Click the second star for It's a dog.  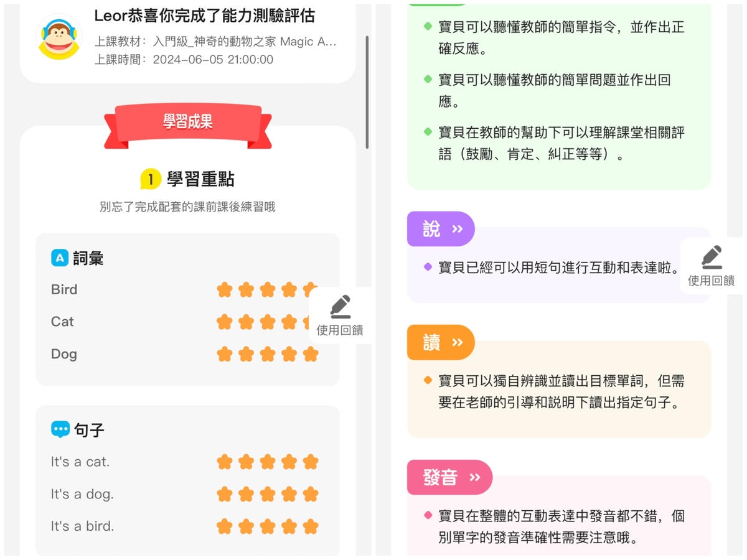pos(246,494)
